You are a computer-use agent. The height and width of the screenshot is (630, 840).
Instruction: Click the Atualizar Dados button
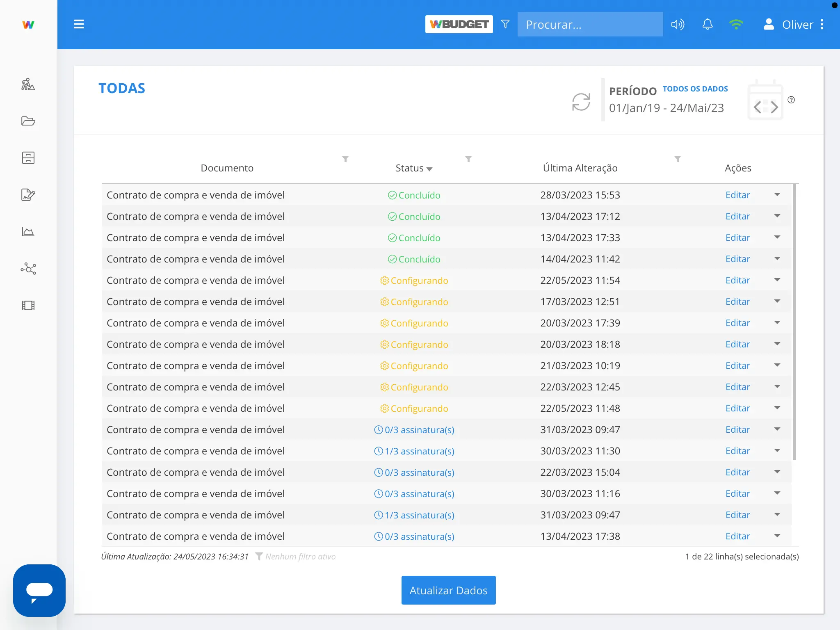pos(448,590)
